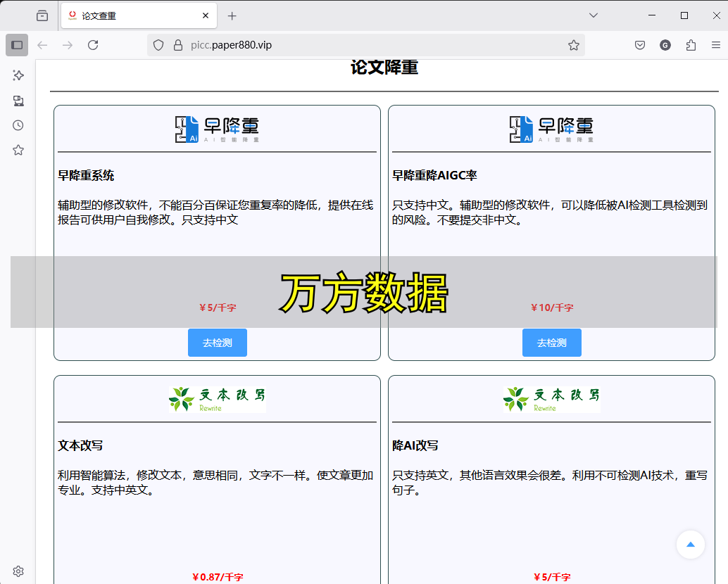This screenshot has width=728, height=584.
Task: Click the ¥0.87/千字 price
Action: point(218,577)
